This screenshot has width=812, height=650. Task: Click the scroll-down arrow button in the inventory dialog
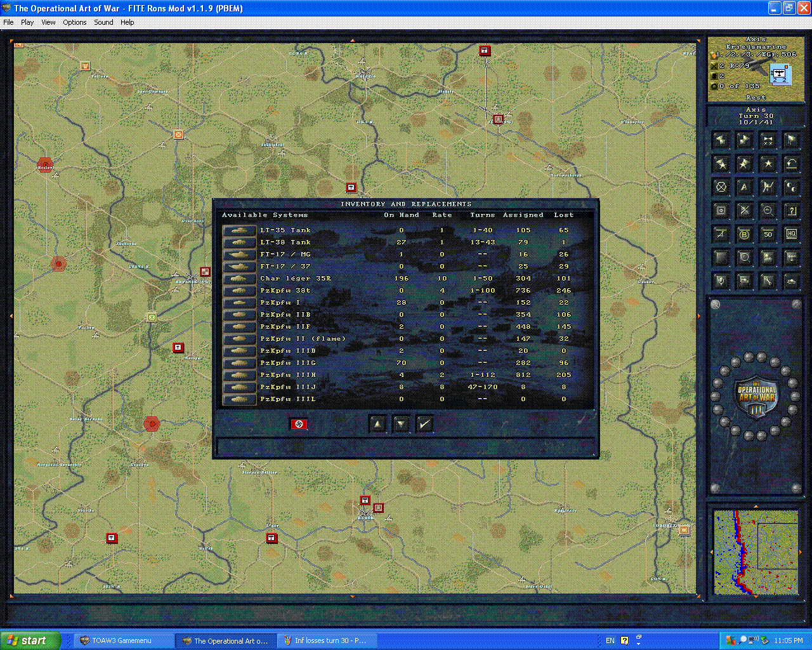401,424
